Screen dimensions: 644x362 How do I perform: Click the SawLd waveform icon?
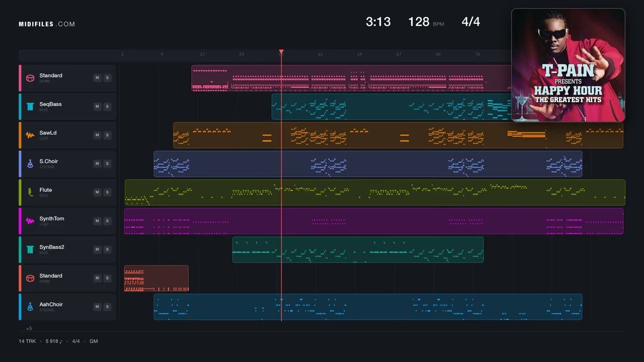(30, 135)
